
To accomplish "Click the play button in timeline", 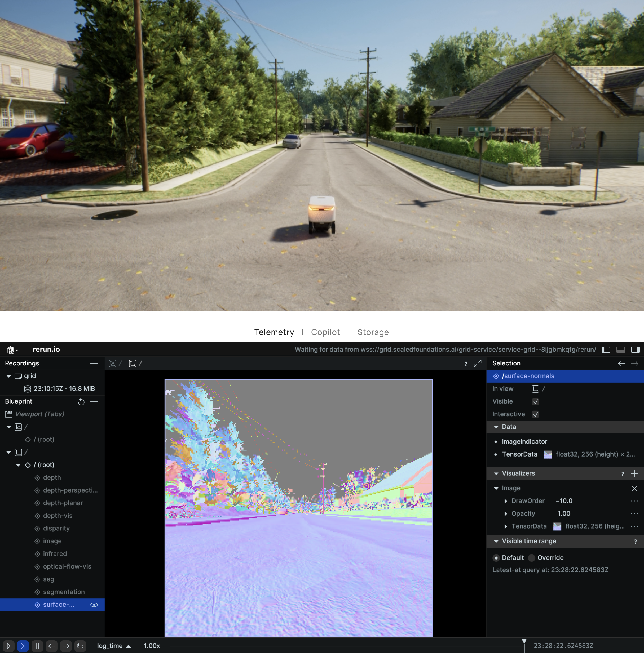I will [x=8, y=646].
